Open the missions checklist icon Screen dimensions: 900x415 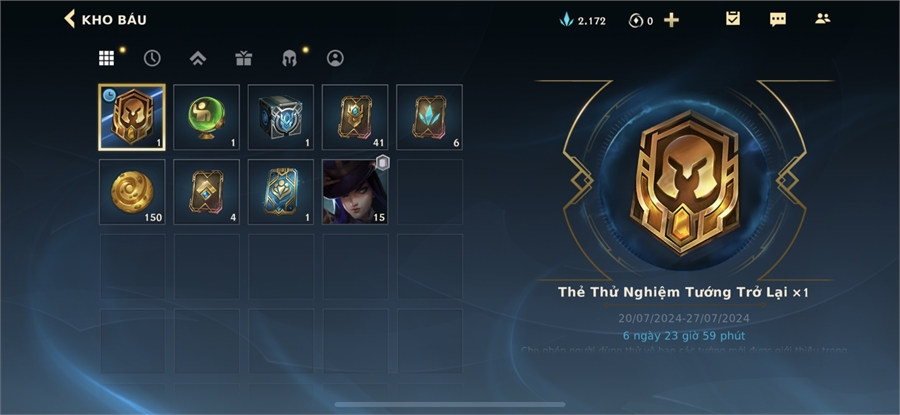click(733, 19)
